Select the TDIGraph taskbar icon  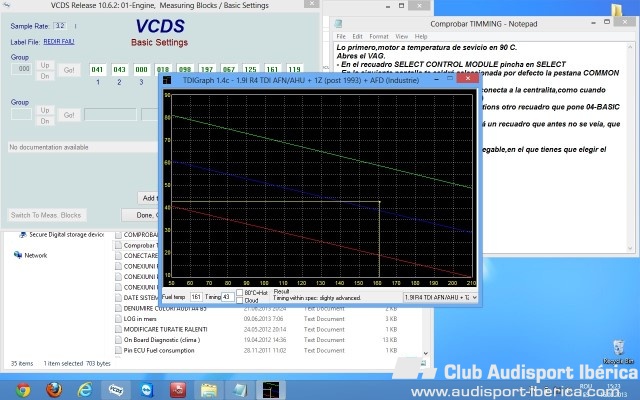click(x=271, y=390)
